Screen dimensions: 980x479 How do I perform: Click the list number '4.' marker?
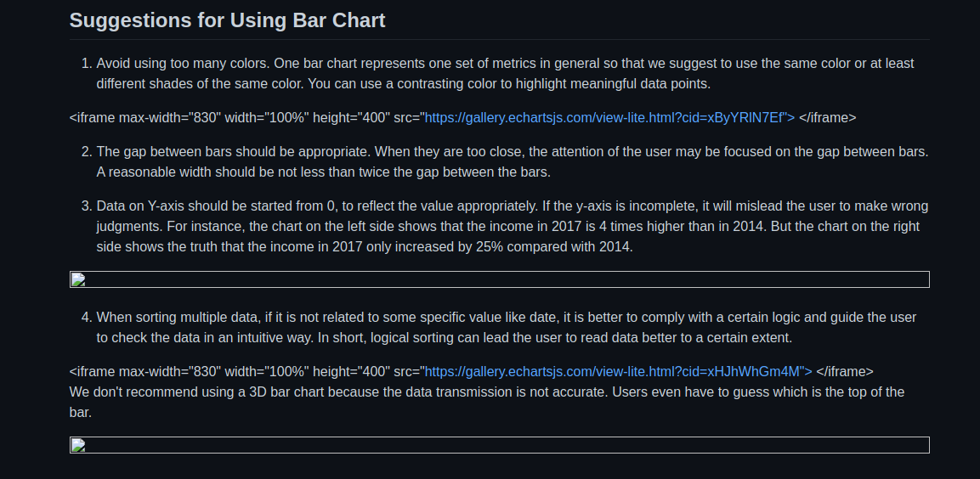[x=87, y=318]
